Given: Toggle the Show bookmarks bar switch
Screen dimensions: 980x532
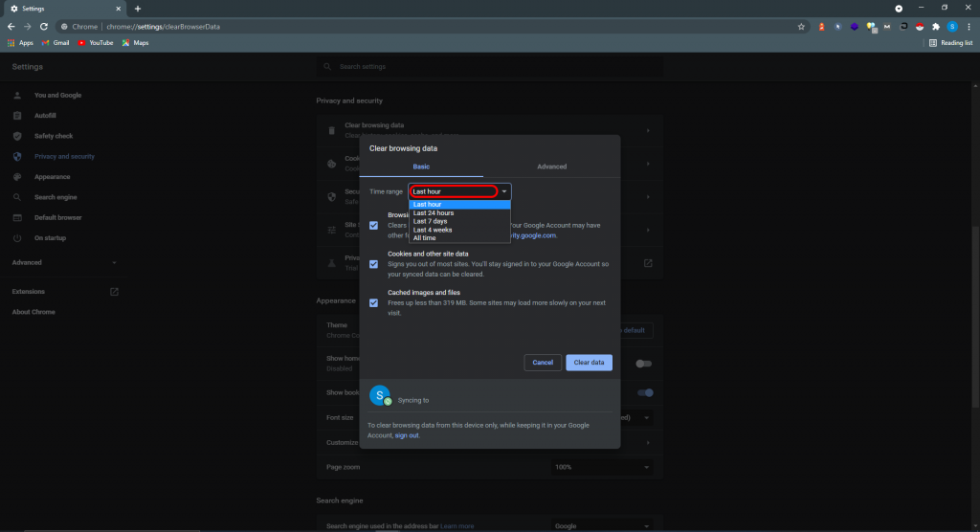Looking at the screenshot, I should [645, 393].
